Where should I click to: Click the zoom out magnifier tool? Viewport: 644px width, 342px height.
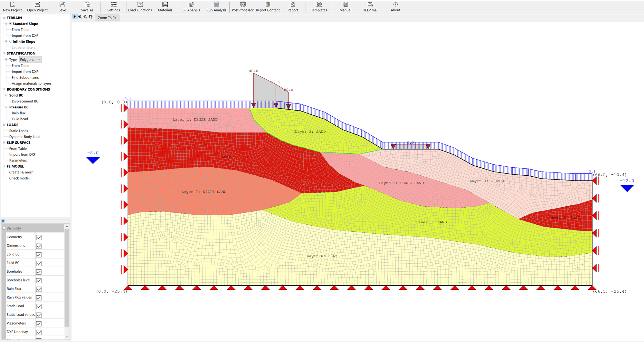[x=85, y=17]
